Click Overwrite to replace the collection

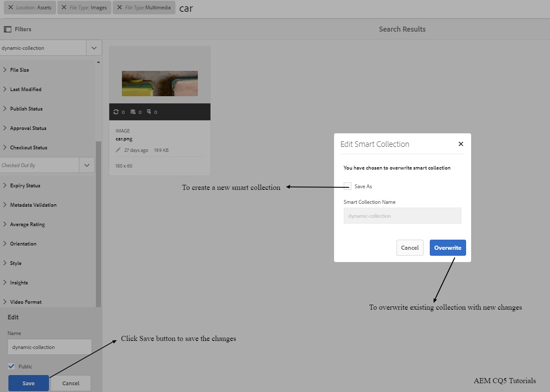click(x=448, y=248)
